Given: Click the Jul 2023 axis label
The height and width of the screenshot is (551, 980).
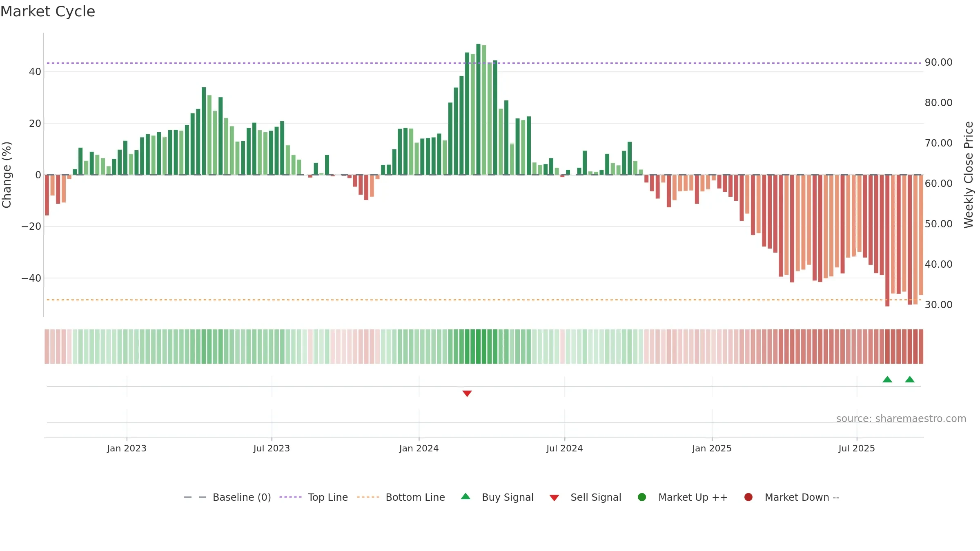Looking at the screenshot, I should click(272, 448).
